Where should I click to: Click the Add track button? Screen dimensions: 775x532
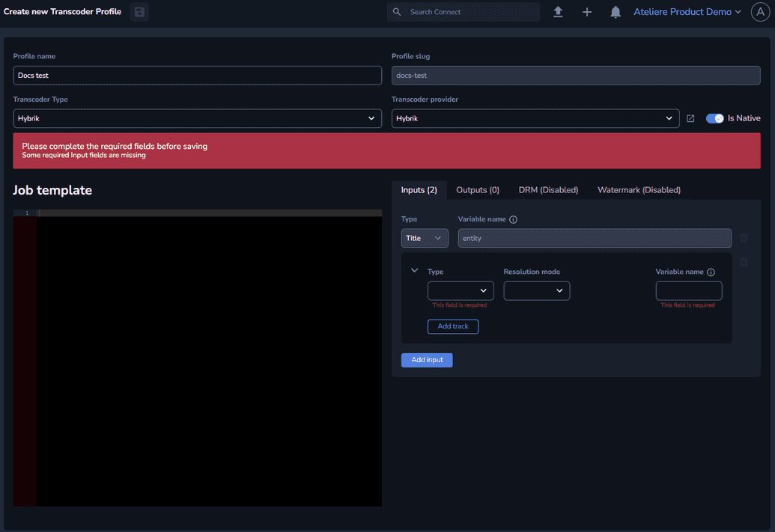[x=453, y=326]
